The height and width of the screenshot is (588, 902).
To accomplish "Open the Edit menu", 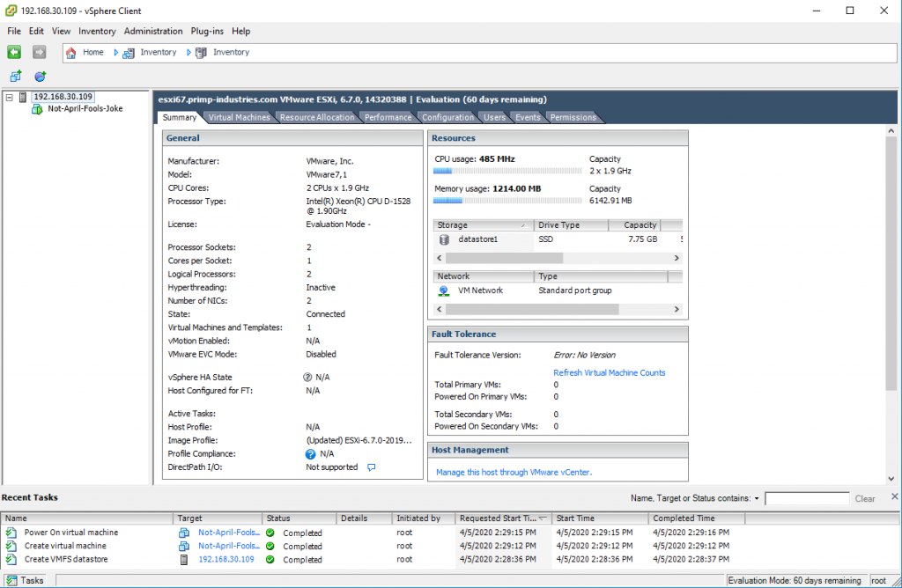I will pyautogui.click(x=36, y=31).
